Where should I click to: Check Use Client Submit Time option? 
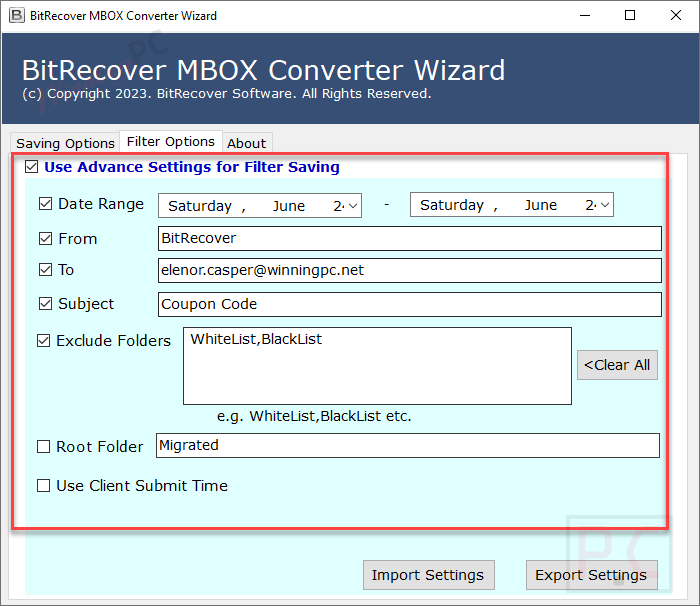[43, 485]
